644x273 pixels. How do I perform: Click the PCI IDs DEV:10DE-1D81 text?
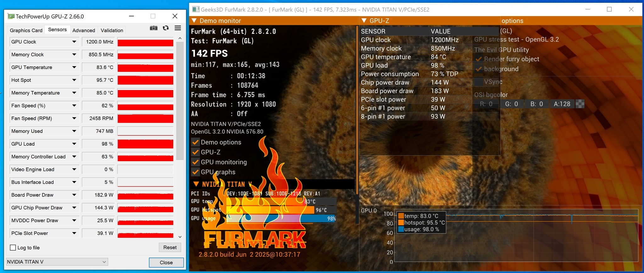244,194
